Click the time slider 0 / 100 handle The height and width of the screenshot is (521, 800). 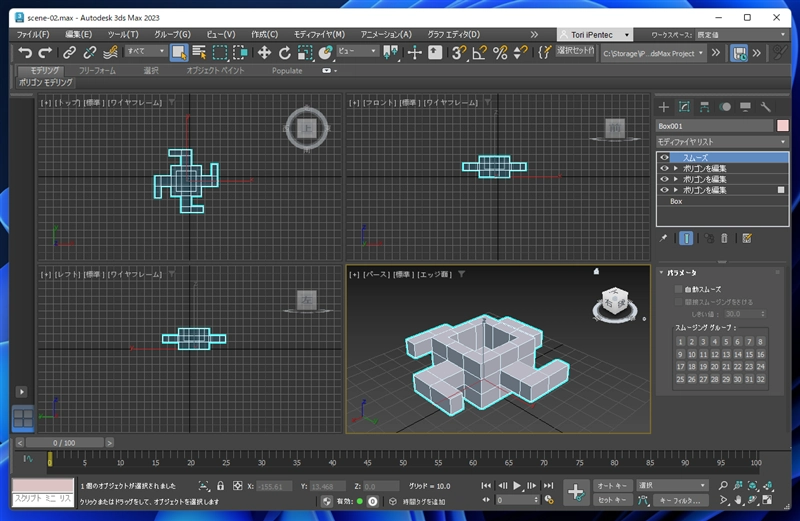point(64,443)
